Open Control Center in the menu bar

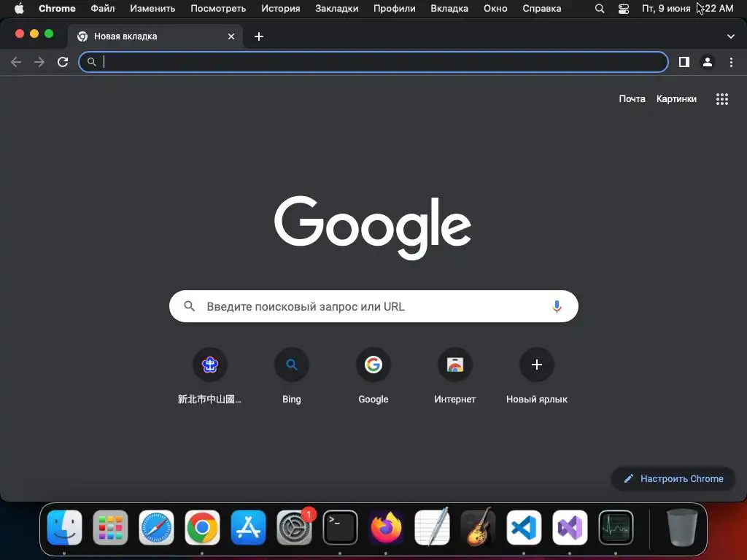(x=623, y=9)
